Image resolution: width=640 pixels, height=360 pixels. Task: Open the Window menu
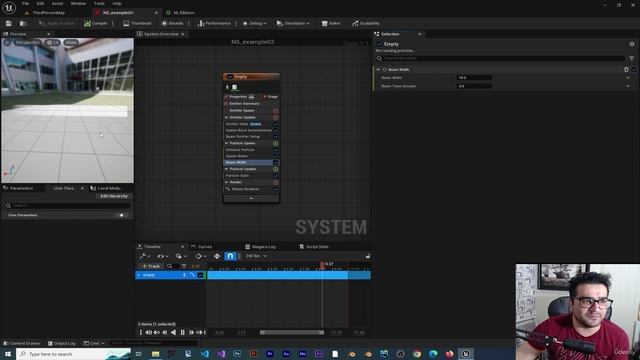tap(78, 3)
